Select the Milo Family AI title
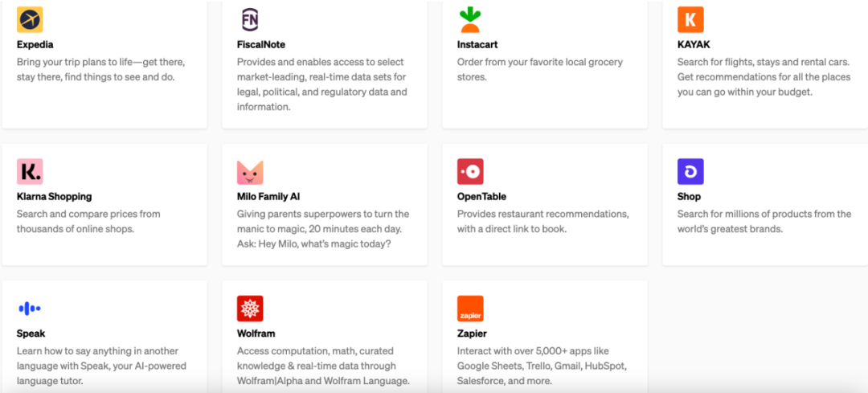Screen dimensions: 868x393 268,196
